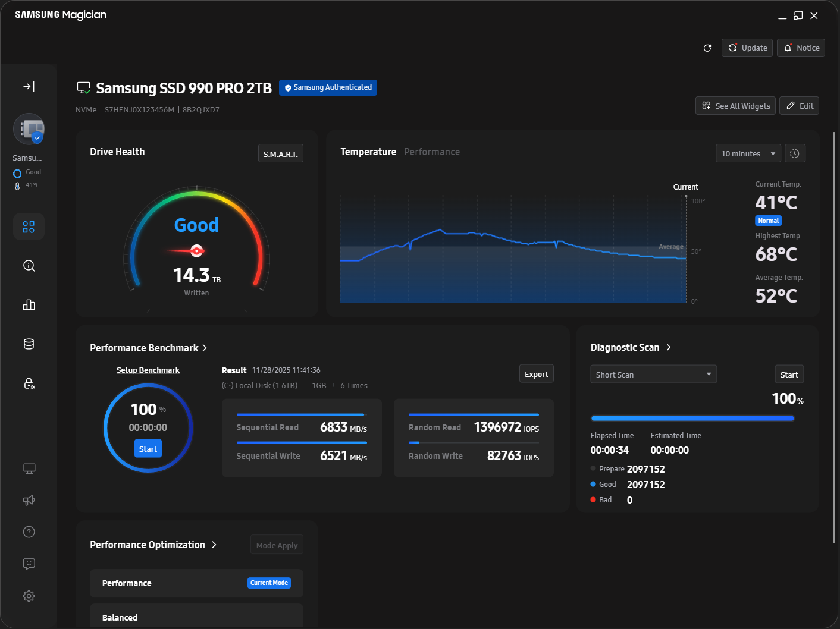Open the 10 minutes interval dropdown

(748, 153)
